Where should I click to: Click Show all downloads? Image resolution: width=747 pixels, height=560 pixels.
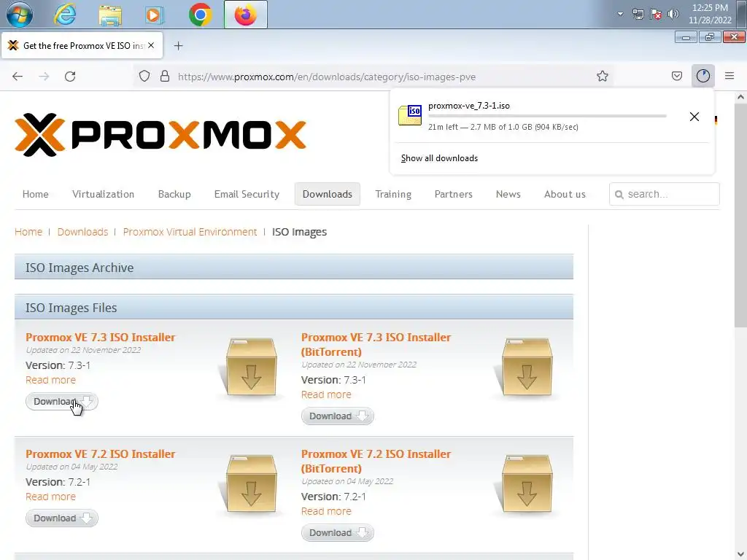pos(439,158)
